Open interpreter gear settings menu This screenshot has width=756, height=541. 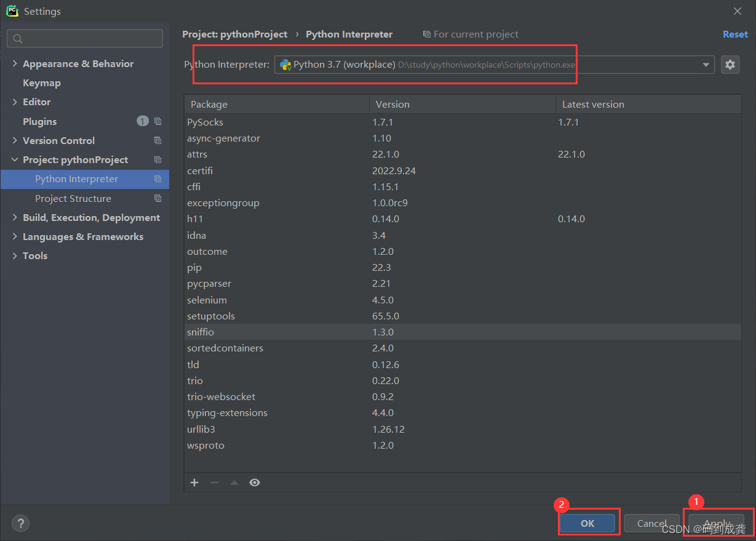click(x=730, y=64)
